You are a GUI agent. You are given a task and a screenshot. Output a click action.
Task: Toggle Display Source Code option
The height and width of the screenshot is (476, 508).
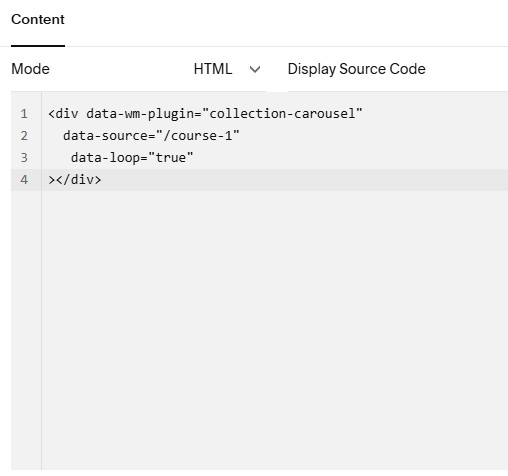click(x=356, y=69)
